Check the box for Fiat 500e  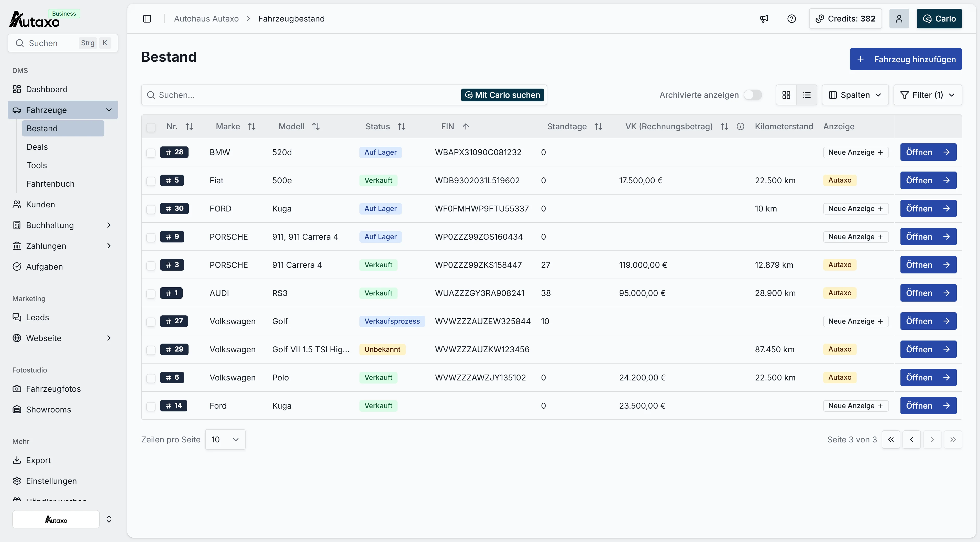(151, 181)
